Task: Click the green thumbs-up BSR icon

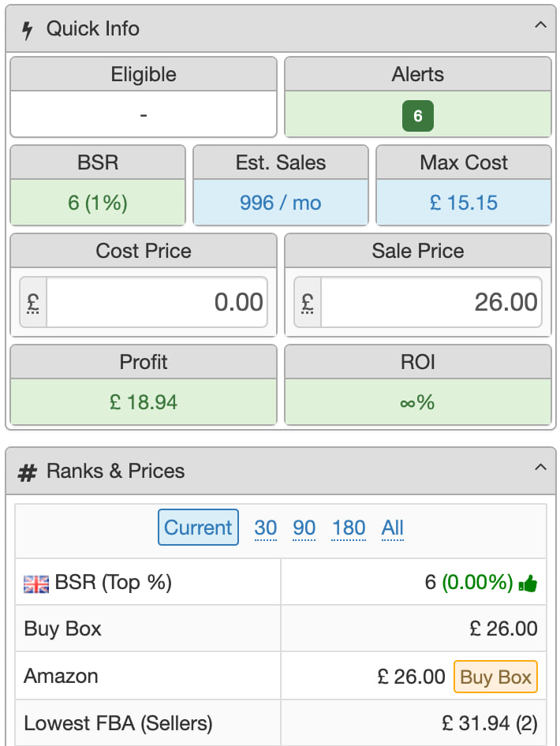Action: (x=528, y=584)
